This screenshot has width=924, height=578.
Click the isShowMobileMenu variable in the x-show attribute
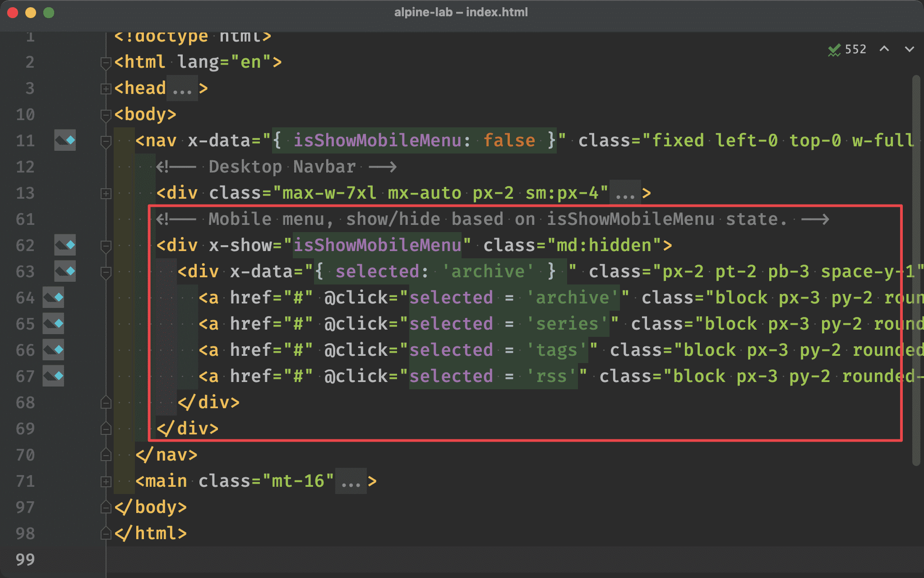[x=377, y=245]
